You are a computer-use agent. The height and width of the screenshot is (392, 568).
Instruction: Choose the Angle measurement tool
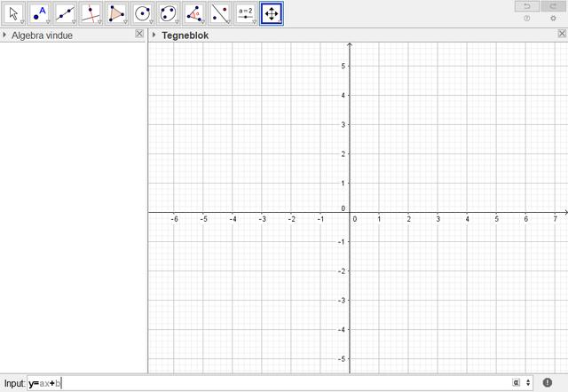click(x=193, y=13)
